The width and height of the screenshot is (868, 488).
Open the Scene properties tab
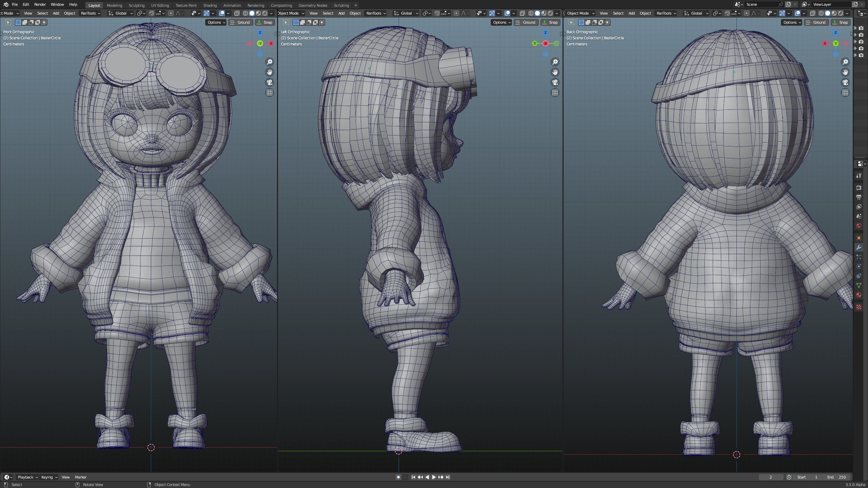pyautogui.click(x=859, y=216)
